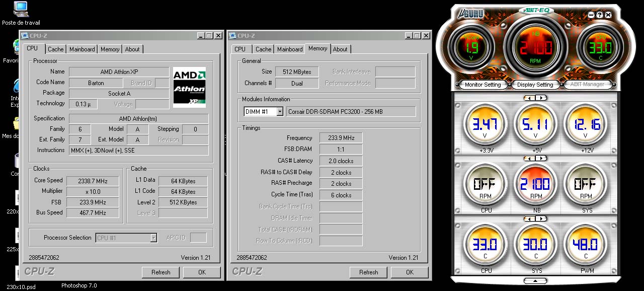Open Monitor Setting in uGuru

pos(482,85)
